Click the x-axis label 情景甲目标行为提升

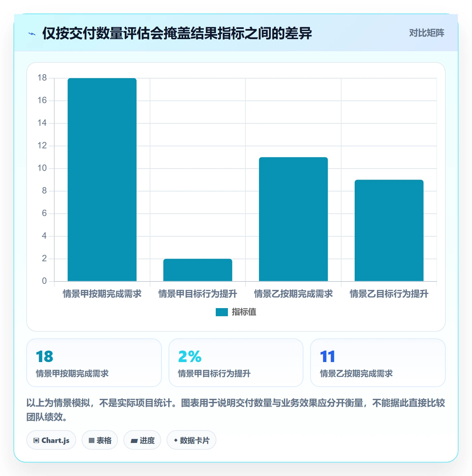198,294
